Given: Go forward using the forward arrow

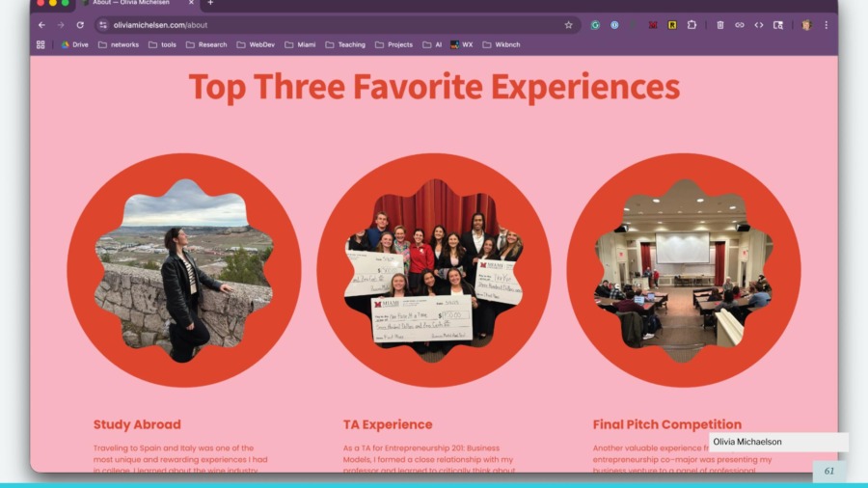Looking at the screenshot, I should (x=61, y=25).
